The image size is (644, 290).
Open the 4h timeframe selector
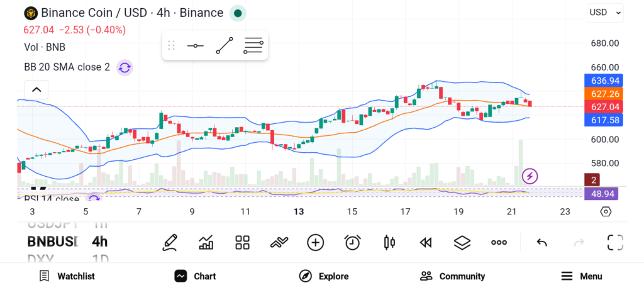click(x=99, y=242)
